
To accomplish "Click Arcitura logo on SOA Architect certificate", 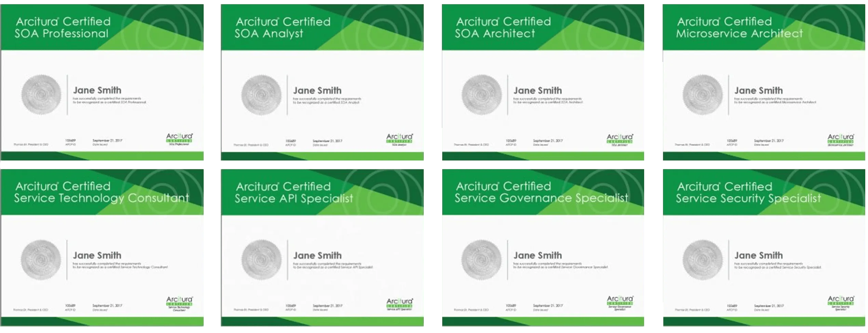I will (x=620, y=139).
